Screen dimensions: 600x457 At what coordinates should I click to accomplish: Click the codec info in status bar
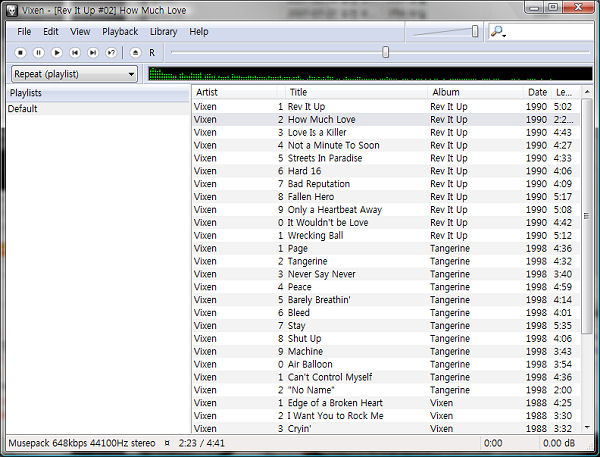click(82, 443)
